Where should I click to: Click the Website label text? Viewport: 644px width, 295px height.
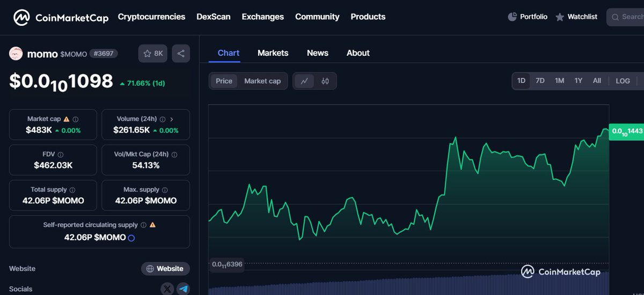click(22, 268)
